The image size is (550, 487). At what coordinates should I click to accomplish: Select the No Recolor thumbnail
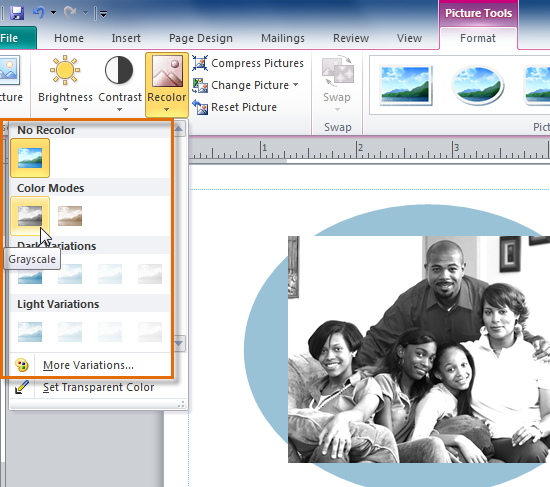(30, 158)
